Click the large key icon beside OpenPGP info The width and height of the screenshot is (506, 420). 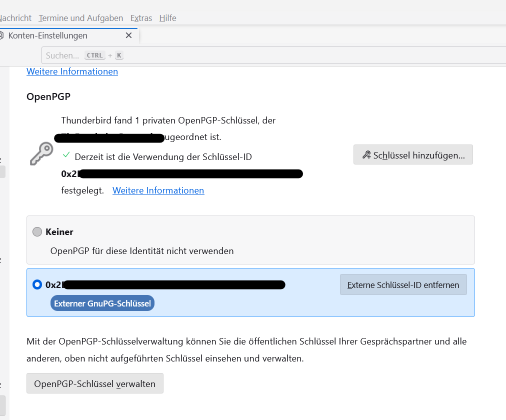(x=41, y=153)
